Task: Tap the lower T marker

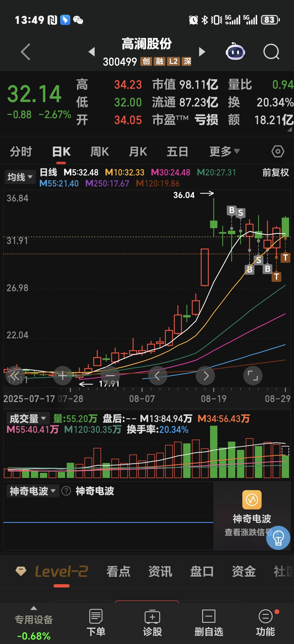Action: pos(276,276)
